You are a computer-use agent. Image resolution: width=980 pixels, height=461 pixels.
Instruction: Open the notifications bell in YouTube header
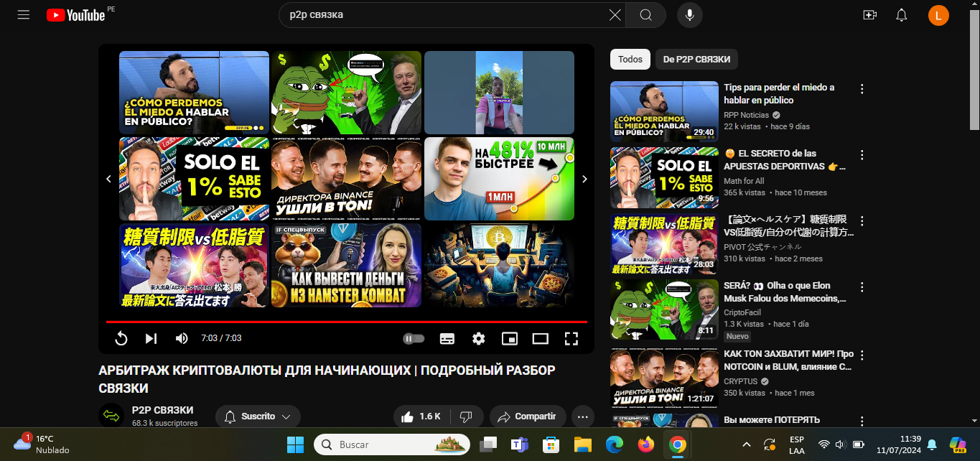902,15
